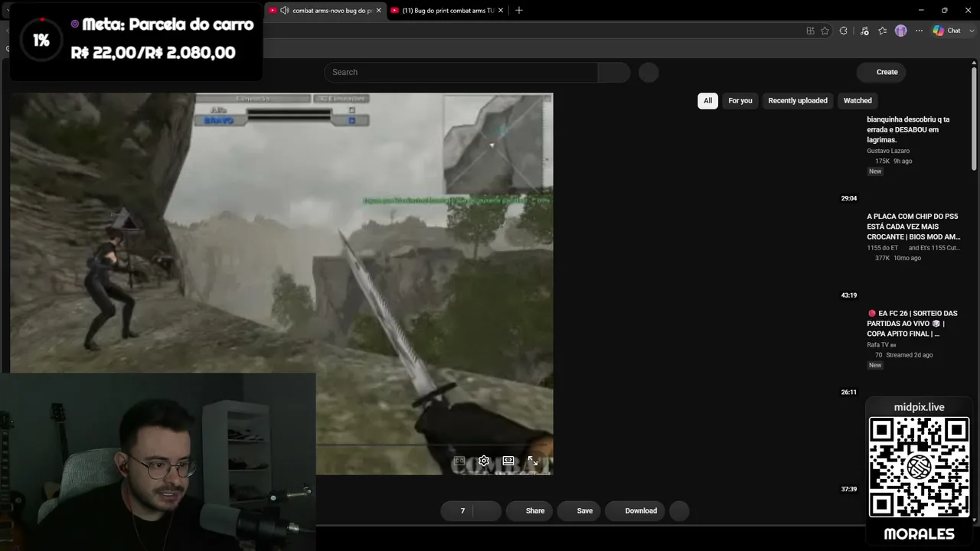This screenshot has height=551, width=980.
Task: Visit the 1155 do ET channel
Action: 883,248
